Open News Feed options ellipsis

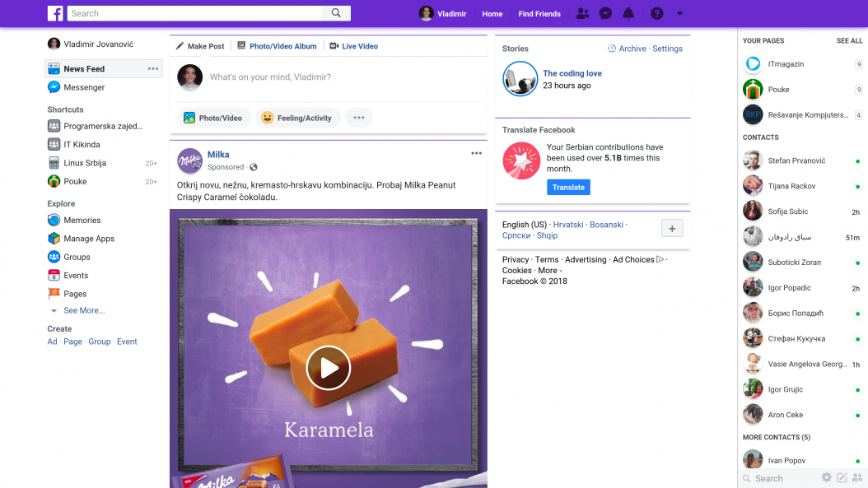click(x=153, y=68)
